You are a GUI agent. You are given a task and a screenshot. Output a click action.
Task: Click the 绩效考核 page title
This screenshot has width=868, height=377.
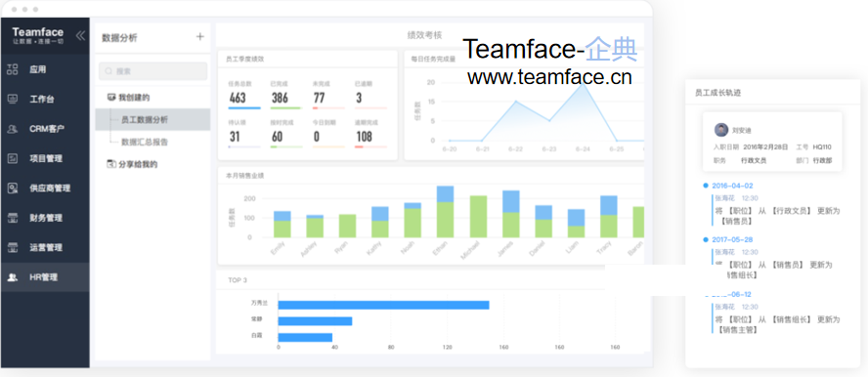(424, 35)
